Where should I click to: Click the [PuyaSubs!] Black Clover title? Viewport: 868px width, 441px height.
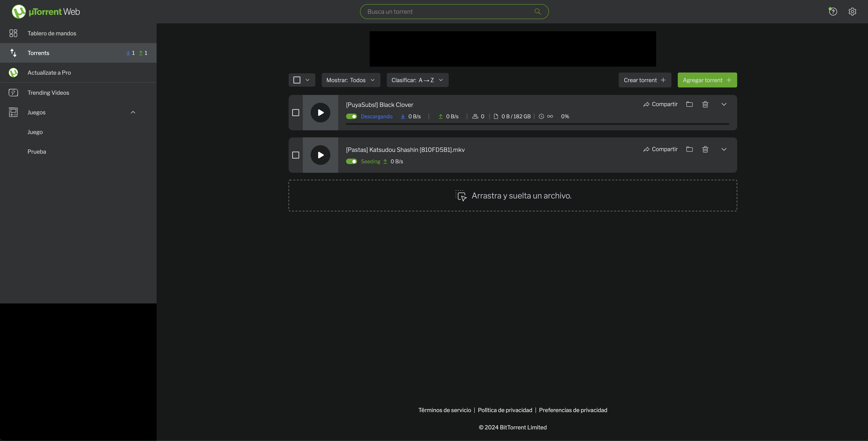pyautogui.click(x=380, y=105)
